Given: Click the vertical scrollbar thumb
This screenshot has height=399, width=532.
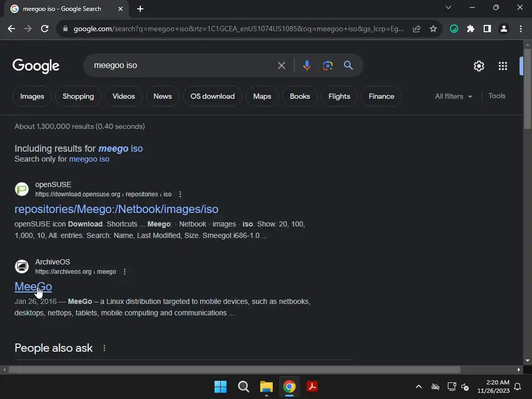Looking at the screenshot, I should (527, 89).
